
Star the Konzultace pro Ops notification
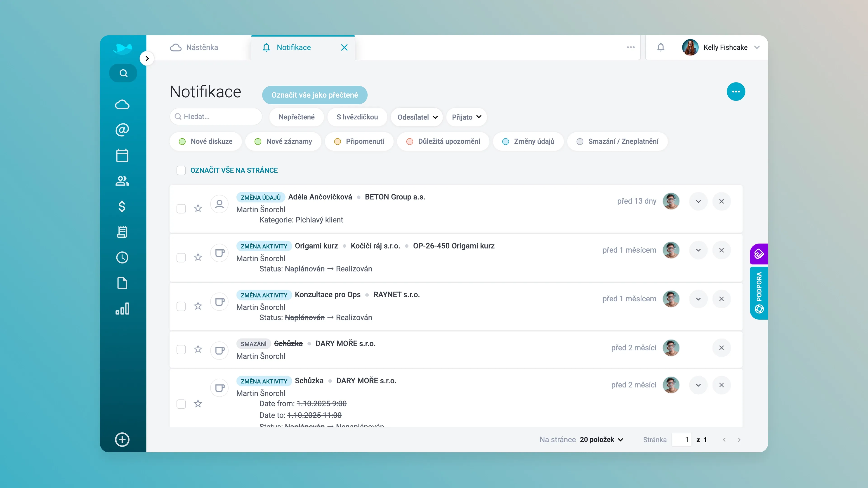tap(198, 306)
